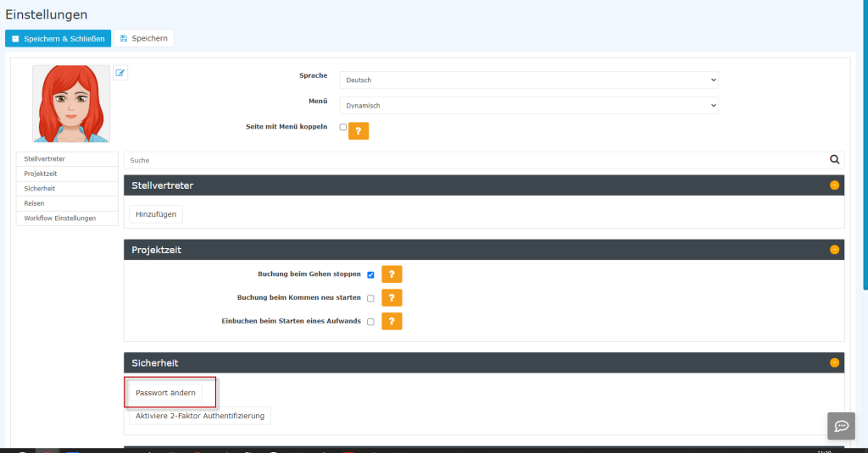Image resolution: width=868 pixels, height=453 pixels.
Task: Click the edit avatar pencil icon
Action: [120, 73]
